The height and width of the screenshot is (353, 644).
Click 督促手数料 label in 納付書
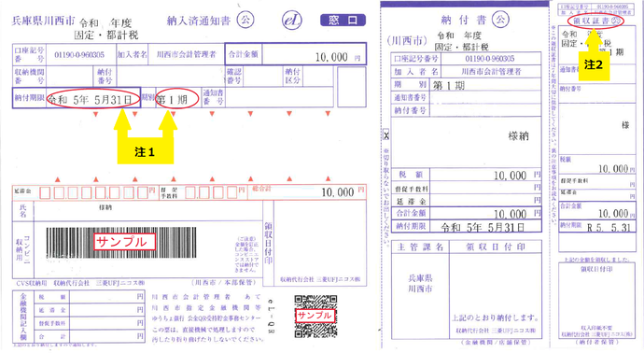point(412,189)
